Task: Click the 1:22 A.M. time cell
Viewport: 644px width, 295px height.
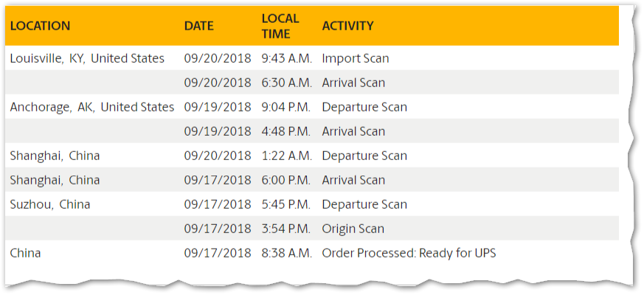Action: click(287, 156)
